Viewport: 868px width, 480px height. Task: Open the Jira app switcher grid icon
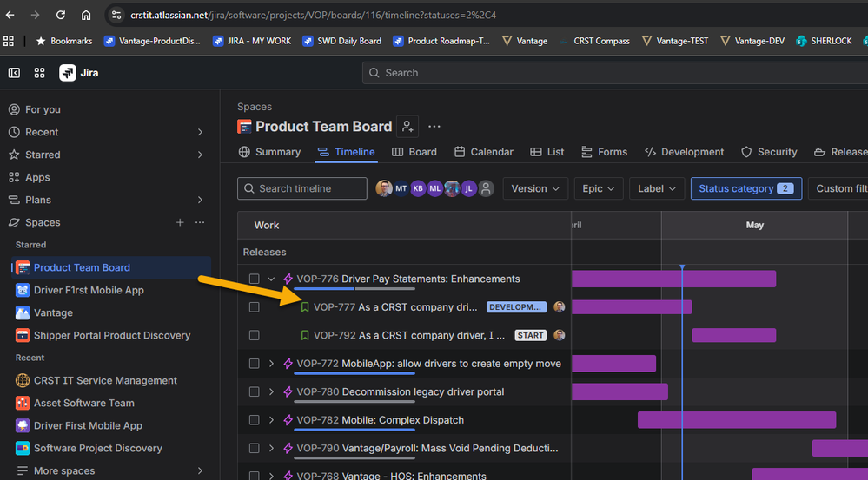pos(39,73)
